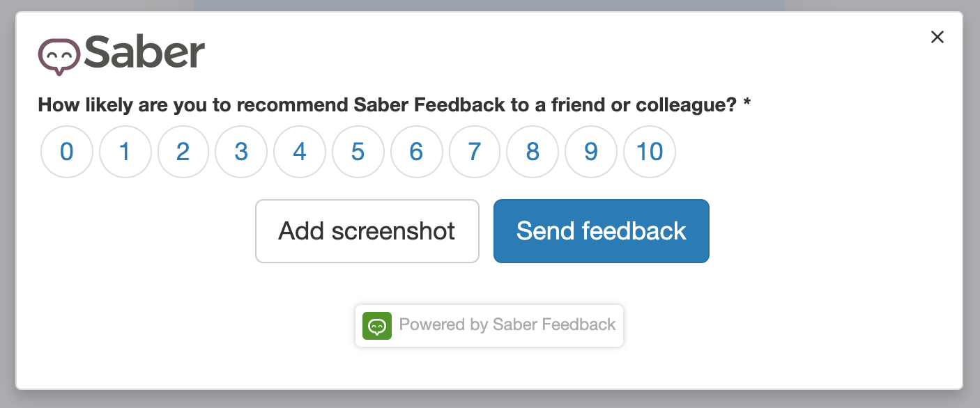Click the green Saber smiley badge icon
Viewport: 980px width, 408px height.
tap(377, 325)
